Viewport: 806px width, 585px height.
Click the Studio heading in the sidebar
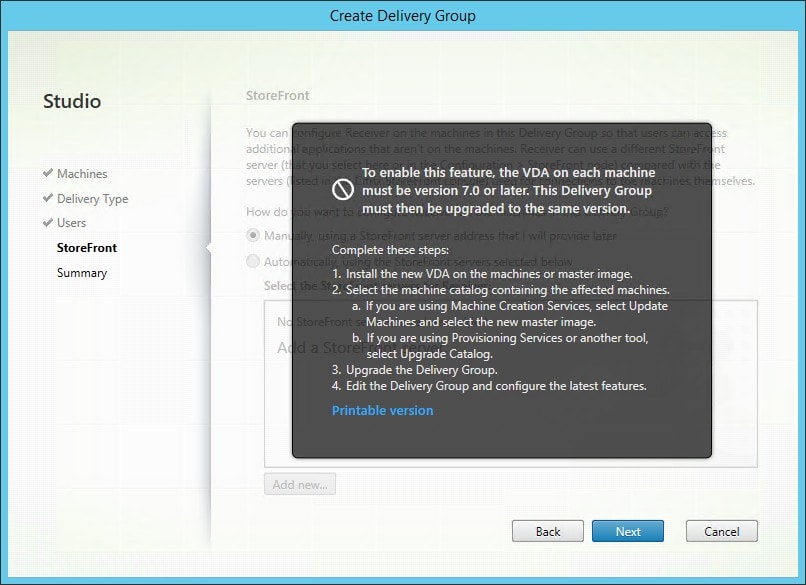72,101
